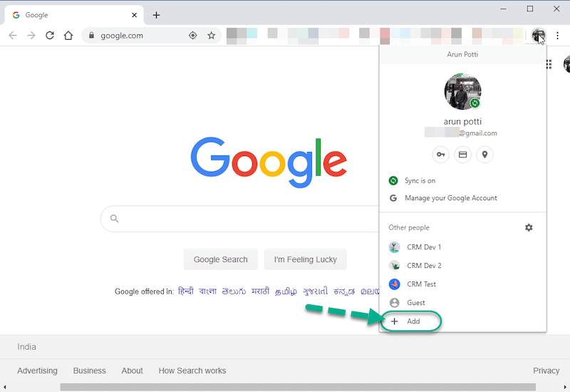Click the browser forward arrow
The width and height of the screenshot is (570, 392).
tap(31, 35)
